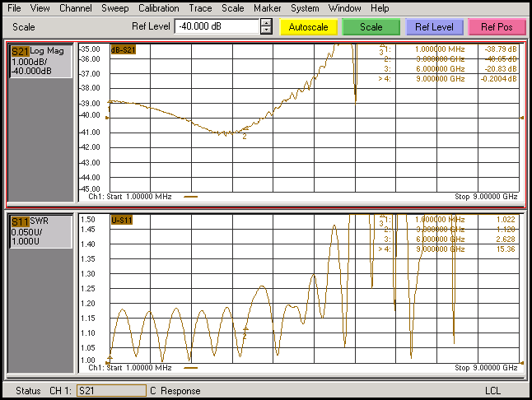Increase Ref Level with up arrow
The height and width of the screenshot is (400, 532).
[x=267, y=23]
